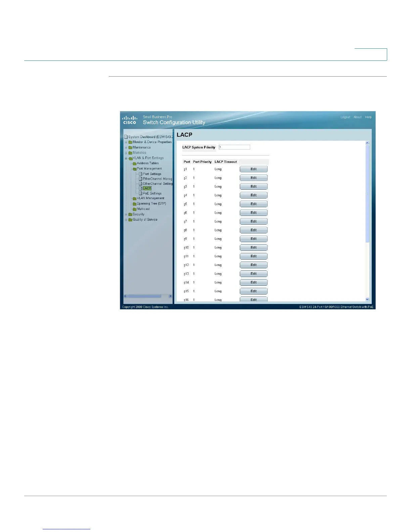Click the Multicast folder icon

tap(135, 209)
